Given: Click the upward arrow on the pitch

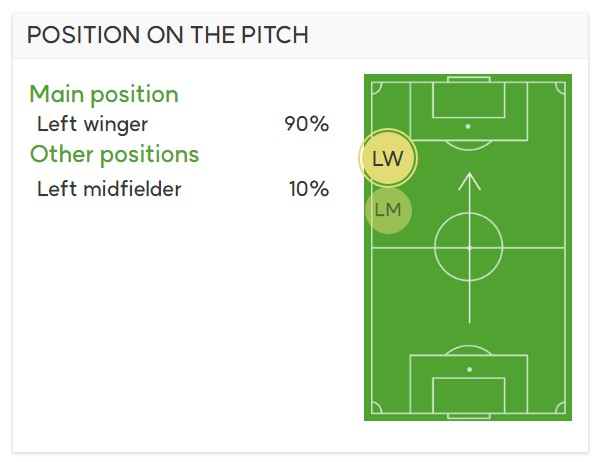Looking at the screenshot, I should 470,248.
